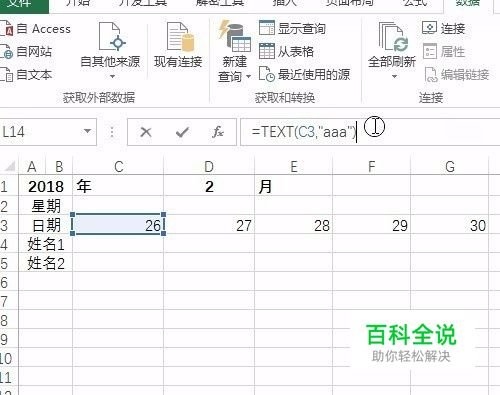Cancel the formula entry with X

(146, 132)
